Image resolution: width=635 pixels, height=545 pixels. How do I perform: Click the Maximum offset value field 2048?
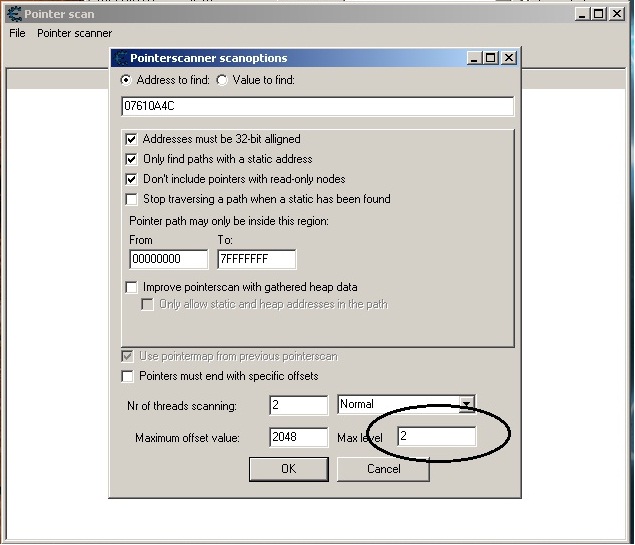coord(298,437)
